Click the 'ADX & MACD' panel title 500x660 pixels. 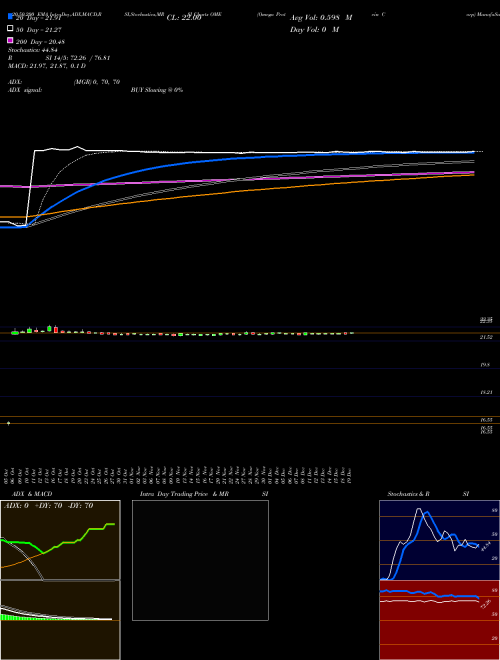click(32, 494)
